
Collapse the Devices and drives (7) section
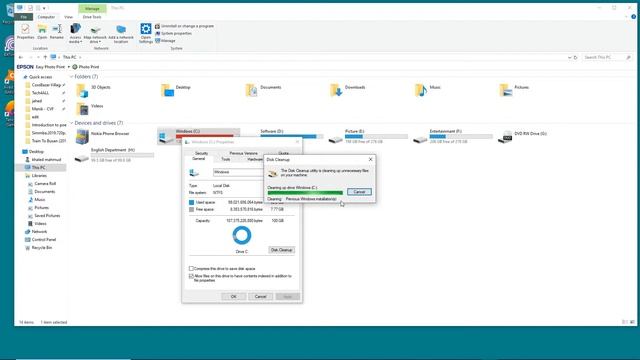point(71,123)
